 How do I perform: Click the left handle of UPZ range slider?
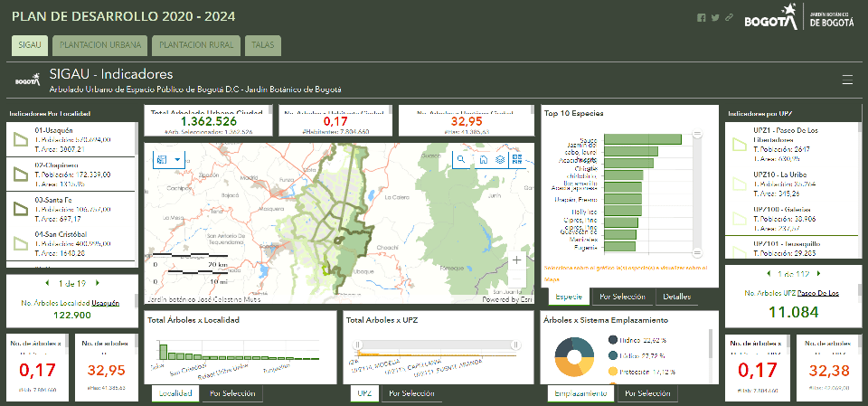[358, 345]
